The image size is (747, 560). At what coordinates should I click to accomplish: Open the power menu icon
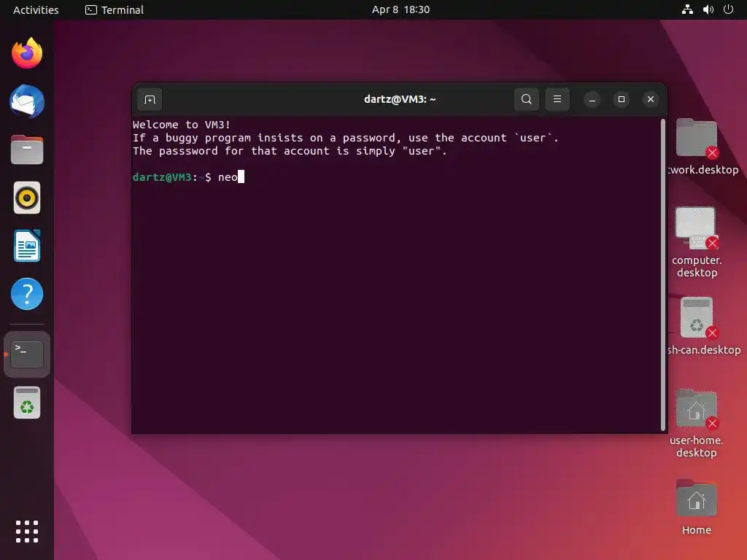pos(729,9)
